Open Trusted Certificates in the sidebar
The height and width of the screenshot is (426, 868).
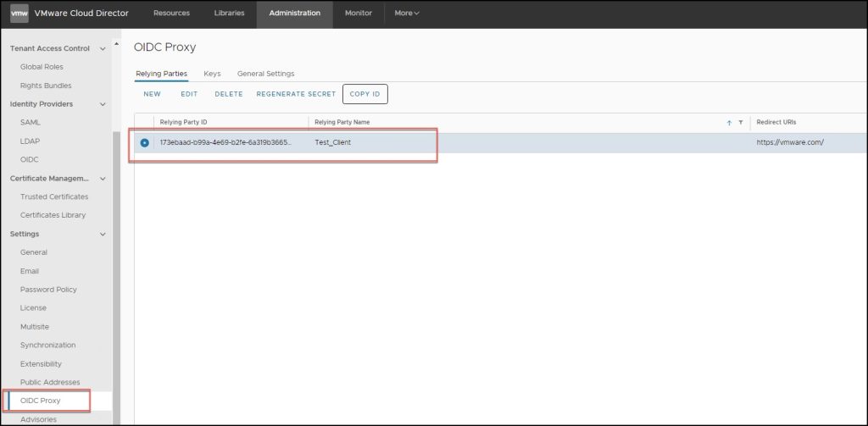click(x=54, y=196)
